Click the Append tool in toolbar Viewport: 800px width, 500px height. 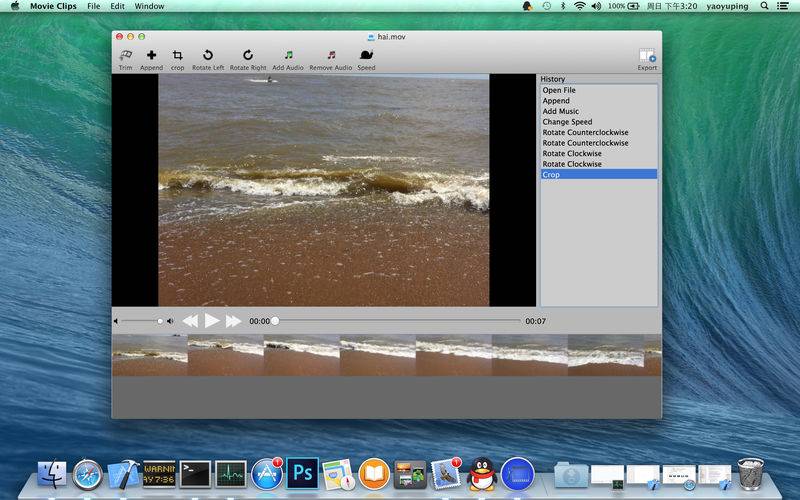[x=151, y=58]
